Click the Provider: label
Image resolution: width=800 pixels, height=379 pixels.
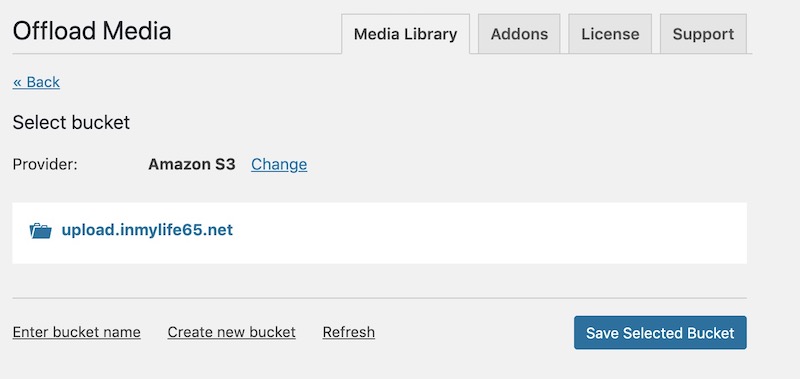point(45,164)
